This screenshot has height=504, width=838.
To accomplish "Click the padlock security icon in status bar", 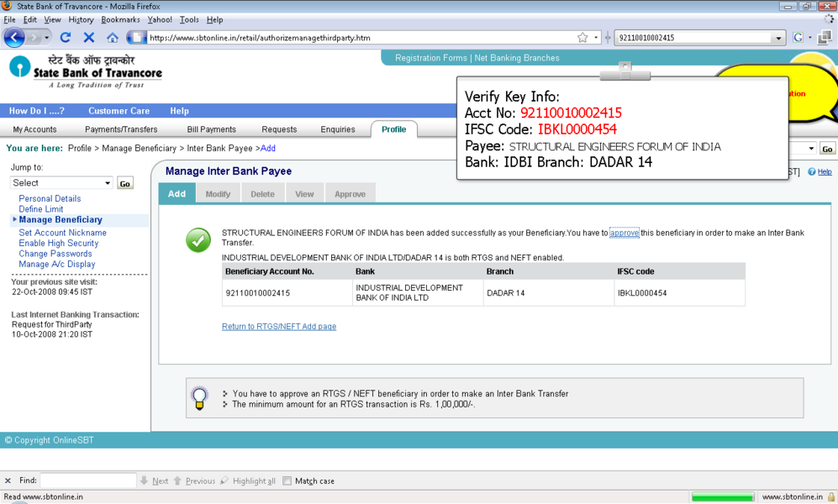I will click(830, 496).
